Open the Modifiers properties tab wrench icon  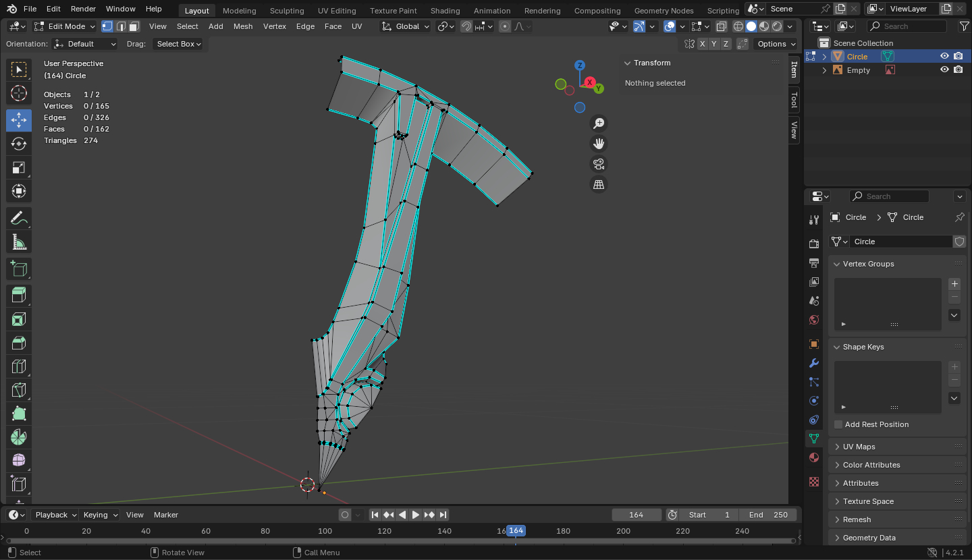814,363
